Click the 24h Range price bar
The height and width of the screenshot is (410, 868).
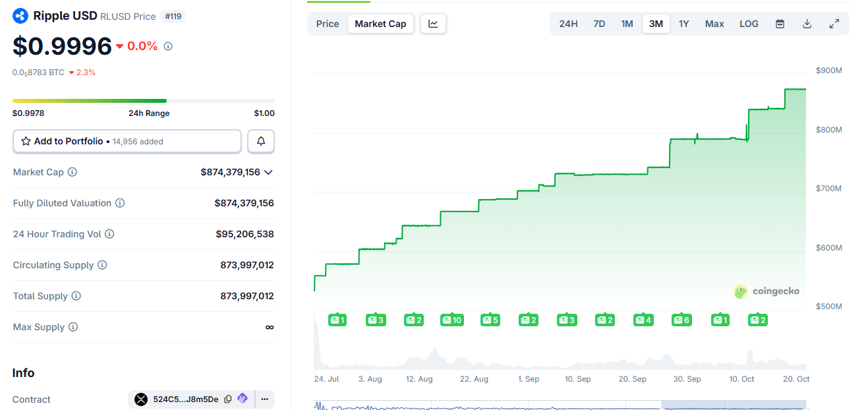[143, 101]
